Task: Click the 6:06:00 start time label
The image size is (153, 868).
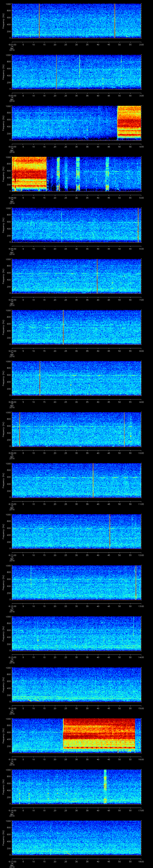Action: 12,300
